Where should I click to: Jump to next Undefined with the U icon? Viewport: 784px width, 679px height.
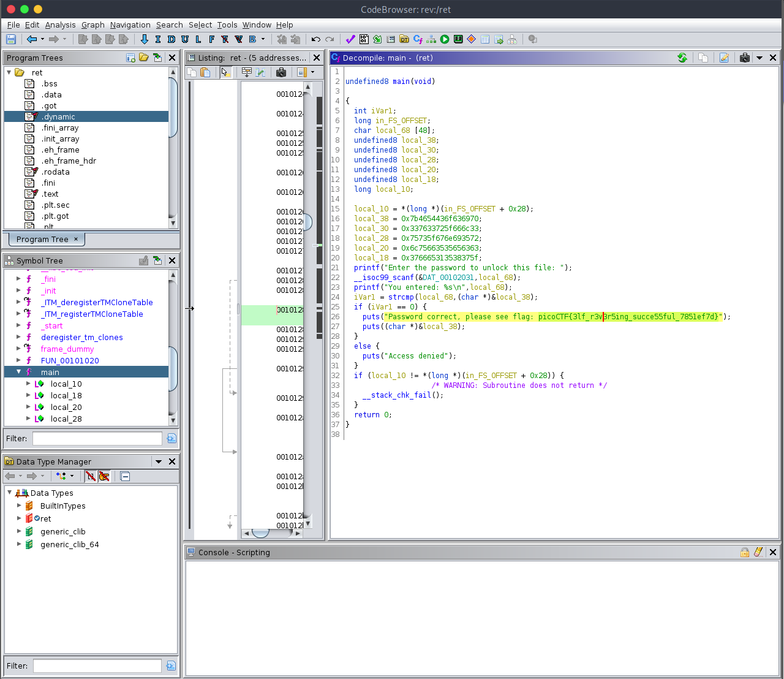185,39
